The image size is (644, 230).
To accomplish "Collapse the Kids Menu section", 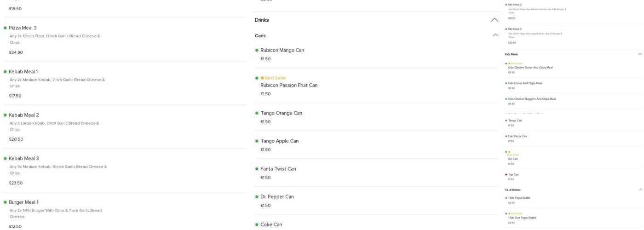I will [640, 54].
